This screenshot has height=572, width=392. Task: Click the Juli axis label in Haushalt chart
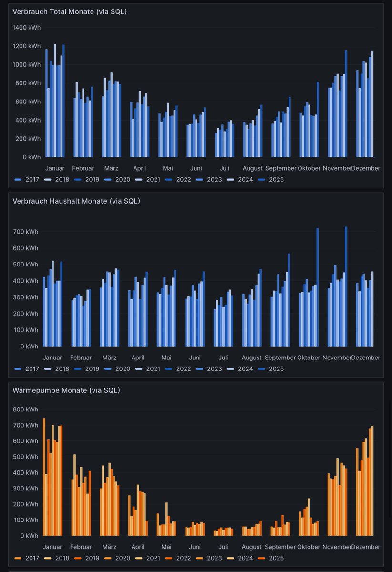click(223, 357)
